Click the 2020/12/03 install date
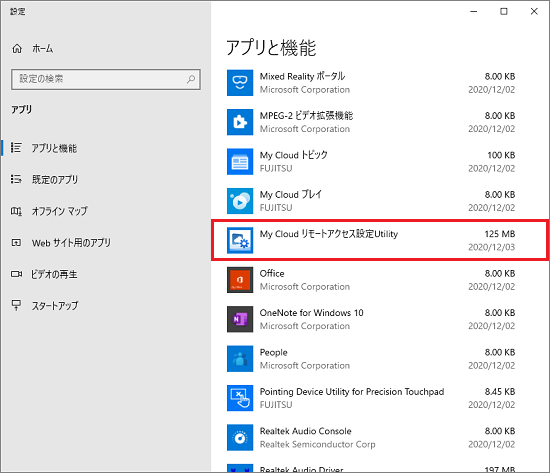This screenshot has width=550, height=473. [x=492, y=247]
